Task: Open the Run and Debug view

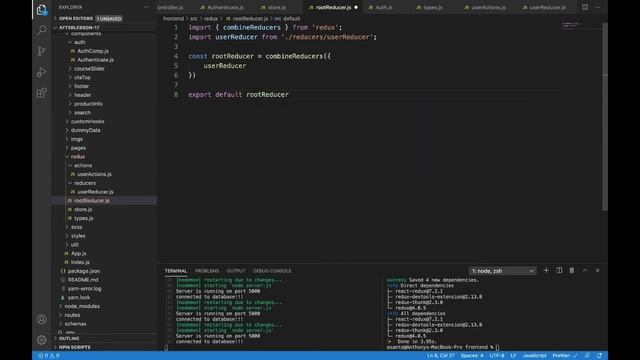Action: pos(42,72)
